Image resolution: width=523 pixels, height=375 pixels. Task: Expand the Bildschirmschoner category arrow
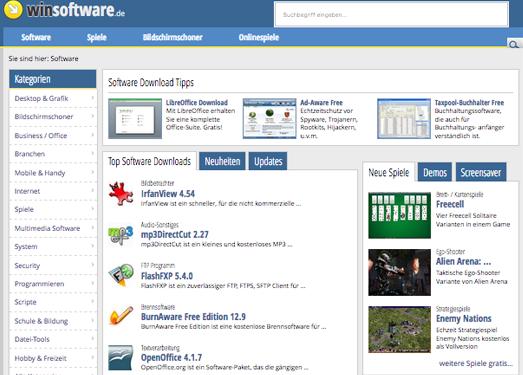pyautogui.click(x=93, y=116)
